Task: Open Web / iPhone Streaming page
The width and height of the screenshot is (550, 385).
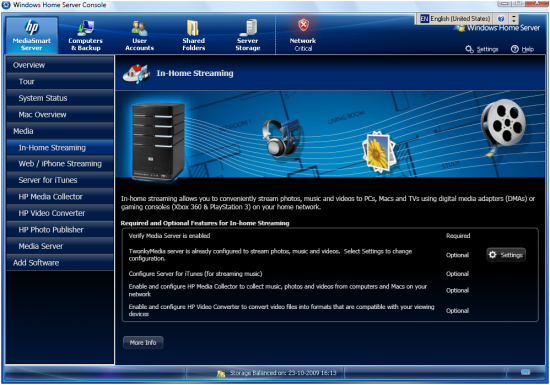Action: tap(60, 164)
